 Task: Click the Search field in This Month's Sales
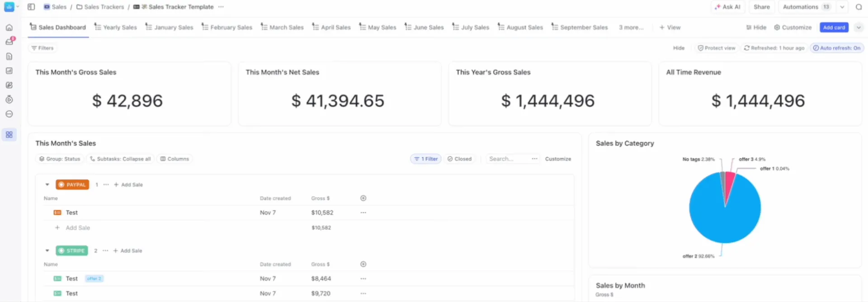507,159
